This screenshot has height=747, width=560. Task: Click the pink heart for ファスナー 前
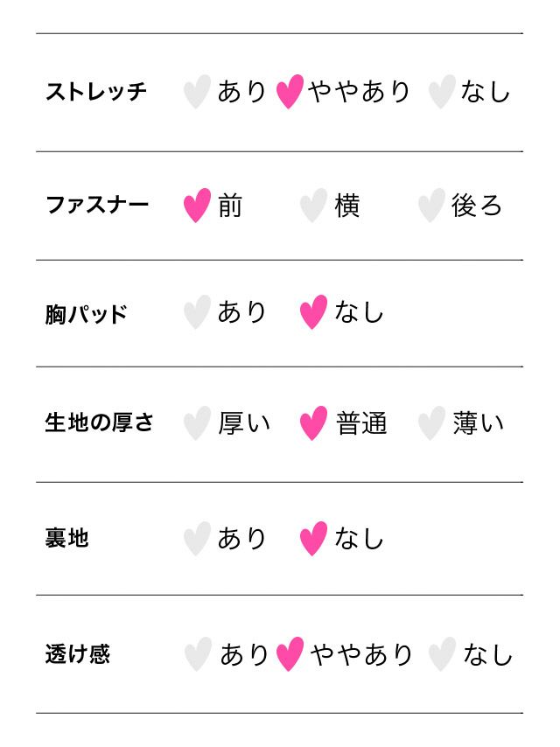pos(198,206)
